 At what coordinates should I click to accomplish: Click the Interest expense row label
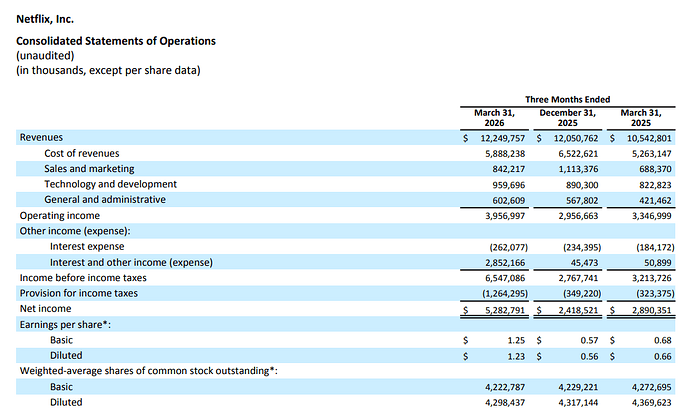coord(87,246)
